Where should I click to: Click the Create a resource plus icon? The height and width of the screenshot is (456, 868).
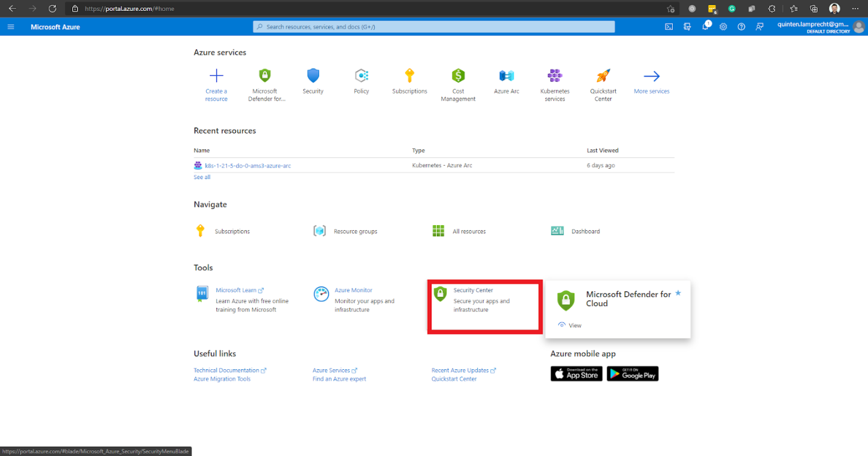tap(217, 76)
